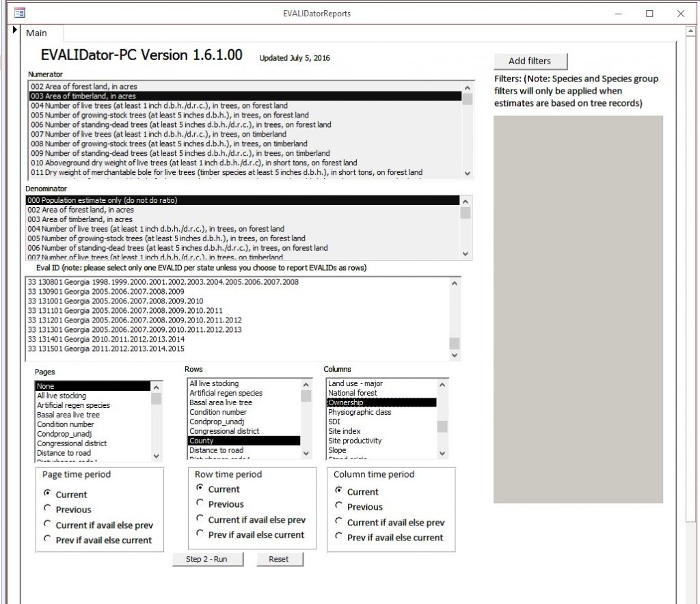
Task: Select County in Rows list
Action: [244, 441]
